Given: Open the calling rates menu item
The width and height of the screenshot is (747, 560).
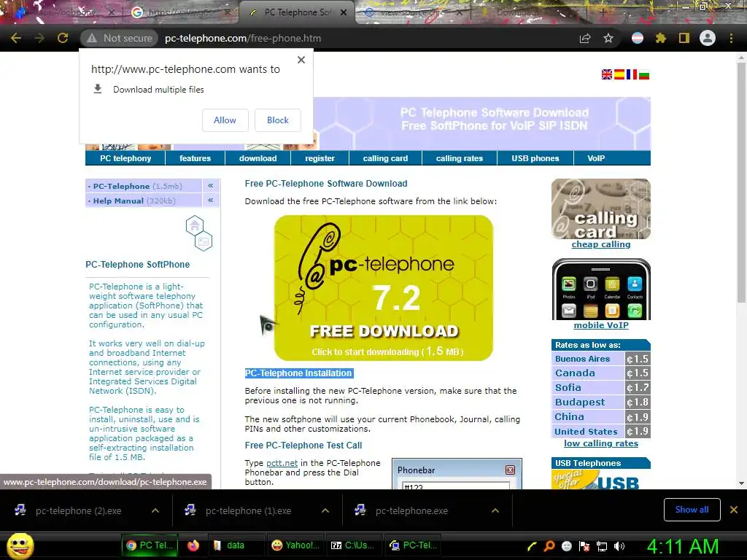Looking at the screenshot, I should coord(460,158).
